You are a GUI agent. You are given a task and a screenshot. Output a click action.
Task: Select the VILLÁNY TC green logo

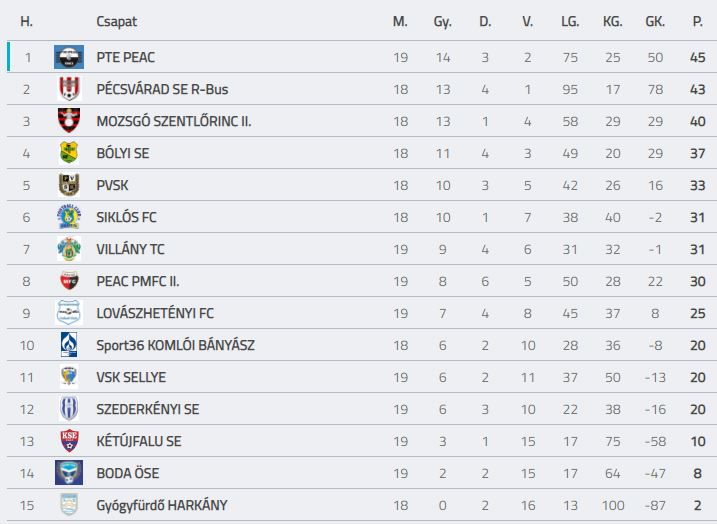click(69, 249)
